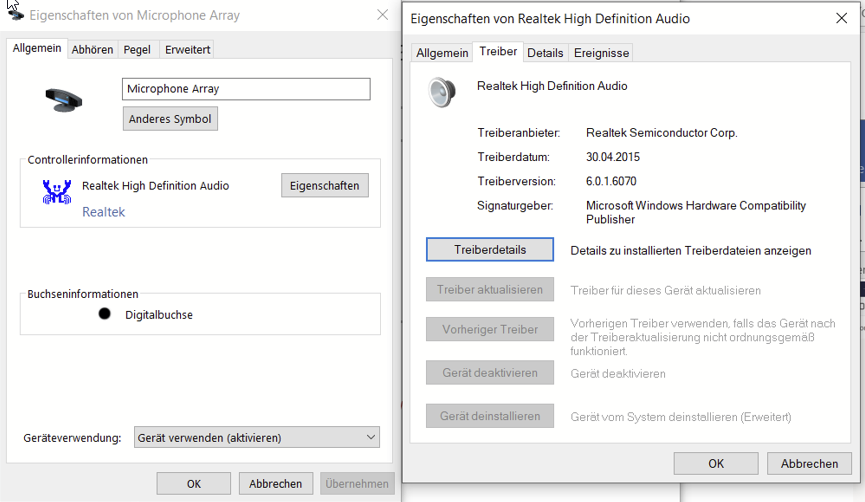Confirm with OK in Realtek properties window

click(716, 463)
